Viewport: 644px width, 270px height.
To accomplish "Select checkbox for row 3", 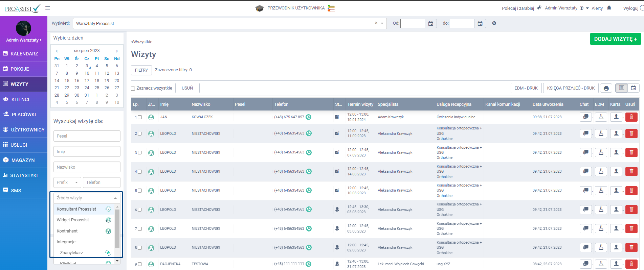I will (x=139, y=153).
